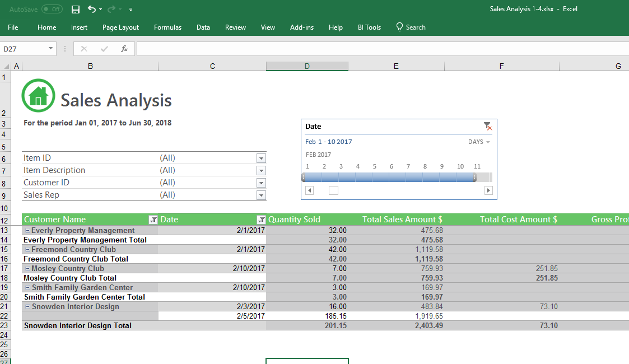
Task: Toggle the AutoSave switch
Action: click(x=52, y=9)
